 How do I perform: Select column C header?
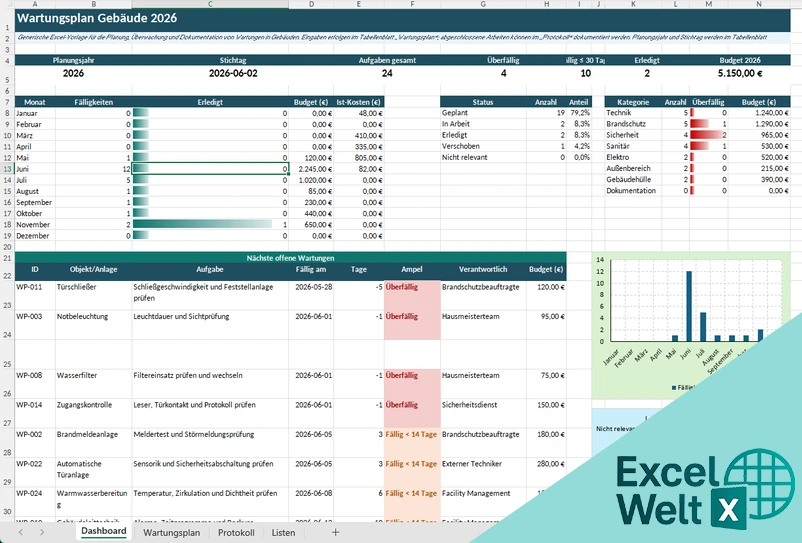point(210,4)
